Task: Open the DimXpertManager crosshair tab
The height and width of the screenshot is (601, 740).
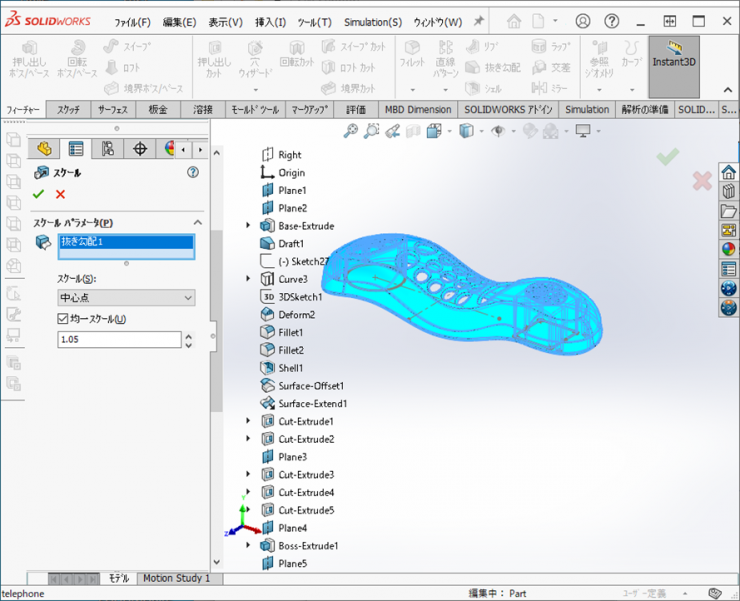Action: pos(140,149)
